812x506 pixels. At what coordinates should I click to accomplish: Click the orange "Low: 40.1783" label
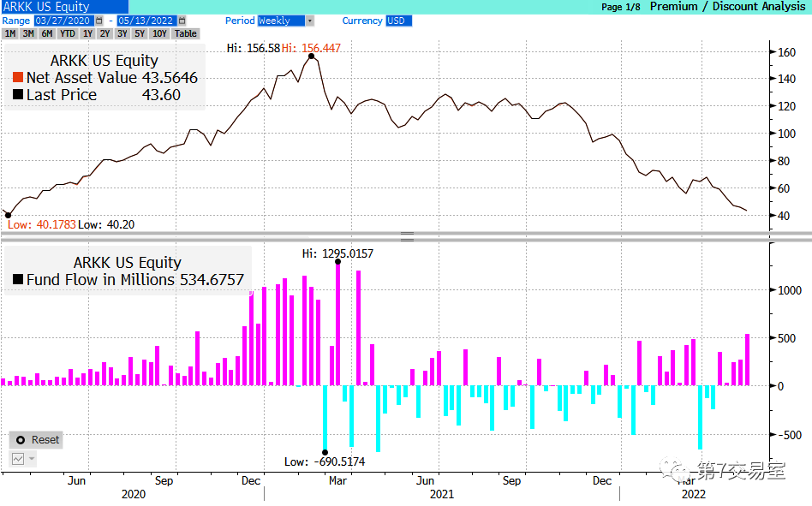click(x=42, y=224)
